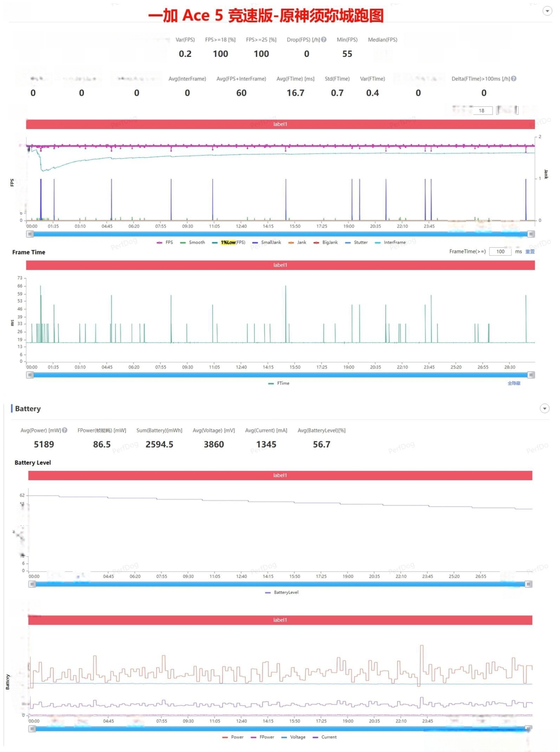Toggle the BigJank legend series
Screen dimensions: 560x752
coord(326,242)
